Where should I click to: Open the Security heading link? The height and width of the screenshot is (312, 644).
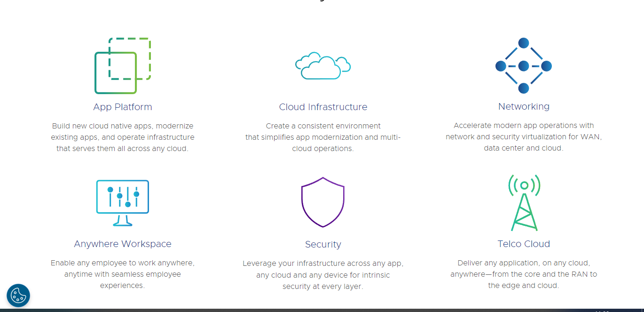(x=323, y=244)
